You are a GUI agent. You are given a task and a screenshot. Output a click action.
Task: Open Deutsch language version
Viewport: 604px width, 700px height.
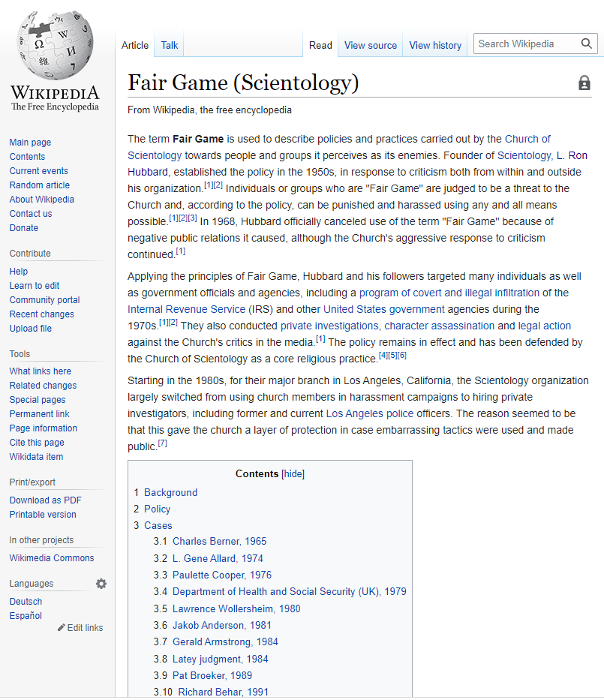click(26, 602)
